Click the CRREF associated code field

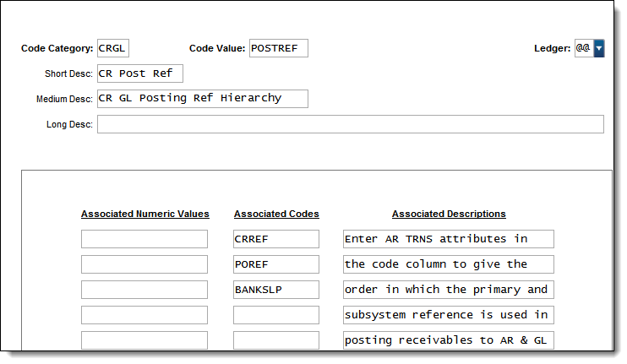(276, 239)
